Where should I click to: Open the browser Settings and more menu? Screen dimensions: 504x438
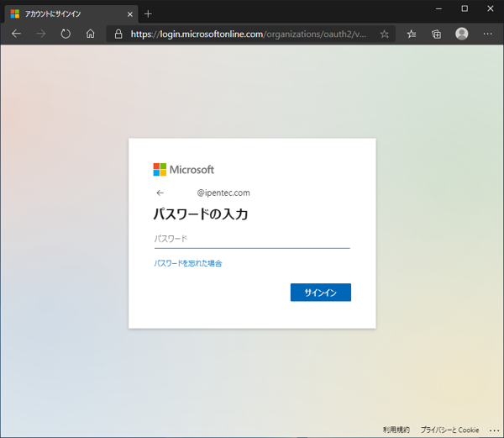click(487, 34)
